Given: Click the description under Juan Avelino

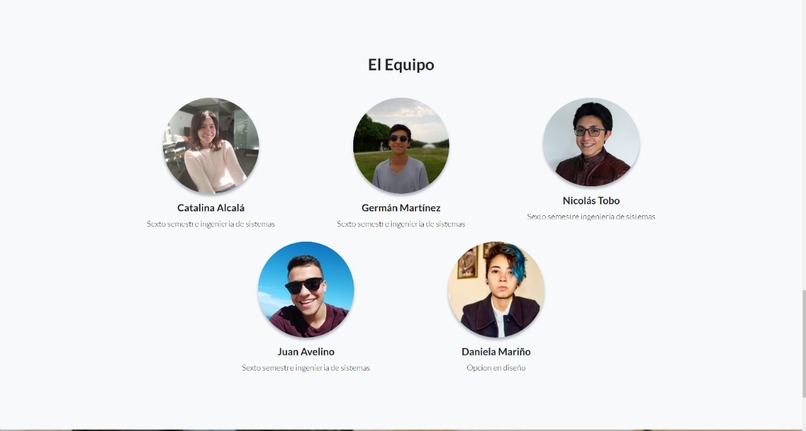Looking at the screenshot, I should point(306,368).
